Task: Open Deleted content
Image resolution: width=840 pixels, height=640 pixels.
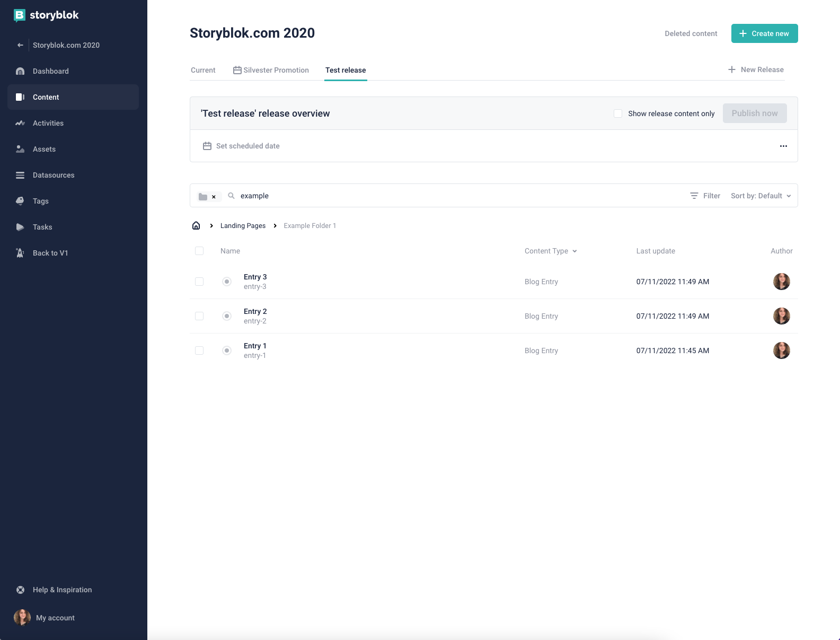Action: tap(691, 33)
